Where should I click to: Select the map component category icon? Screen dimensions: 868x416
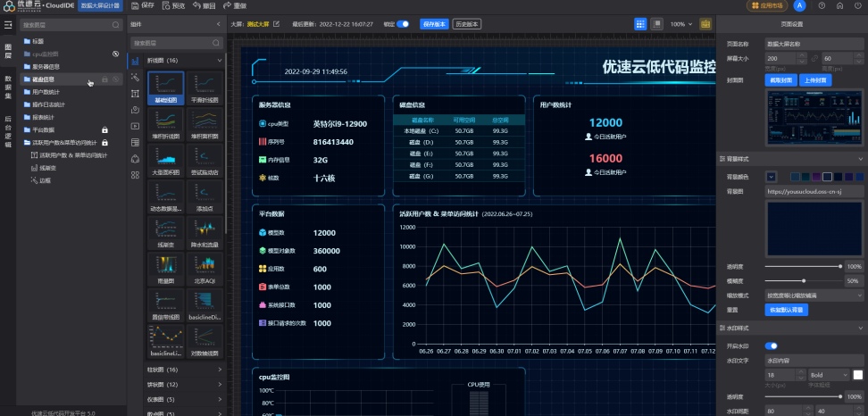tap(135, 110)
